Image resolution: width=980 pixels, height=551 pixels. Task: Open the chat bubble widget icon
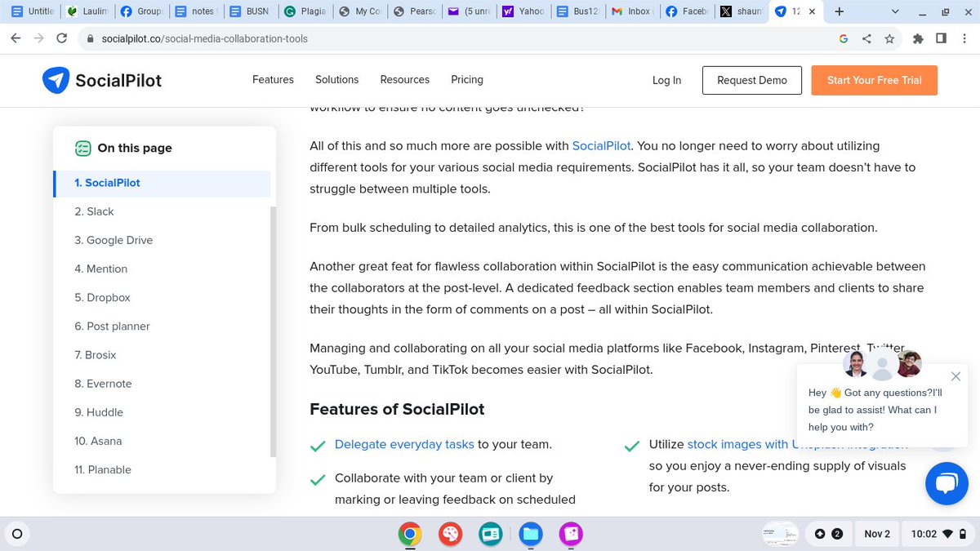coord(947,483)
